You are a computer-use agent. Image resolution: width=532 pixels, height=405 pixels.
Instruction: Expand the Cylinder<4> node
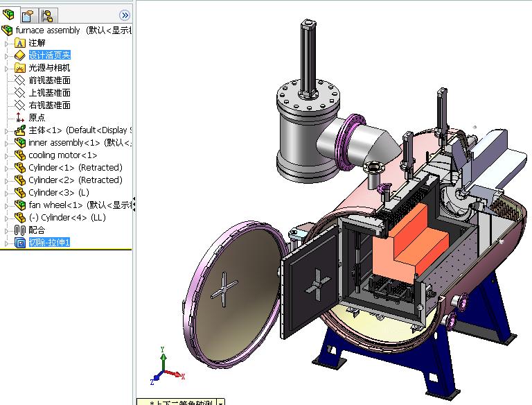pyautogui.click(x=6, y=218)
